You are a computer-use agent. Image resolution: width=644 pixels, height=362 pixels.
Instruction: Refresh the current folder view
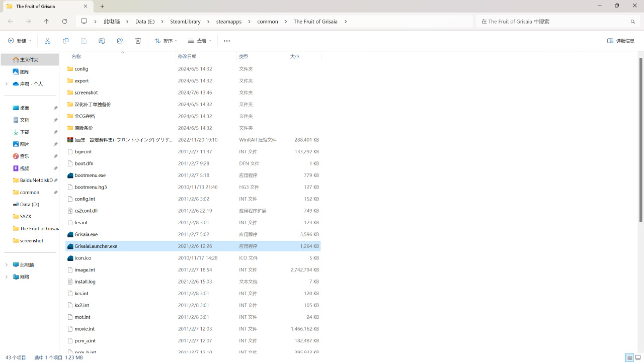[x=64, y=21]
